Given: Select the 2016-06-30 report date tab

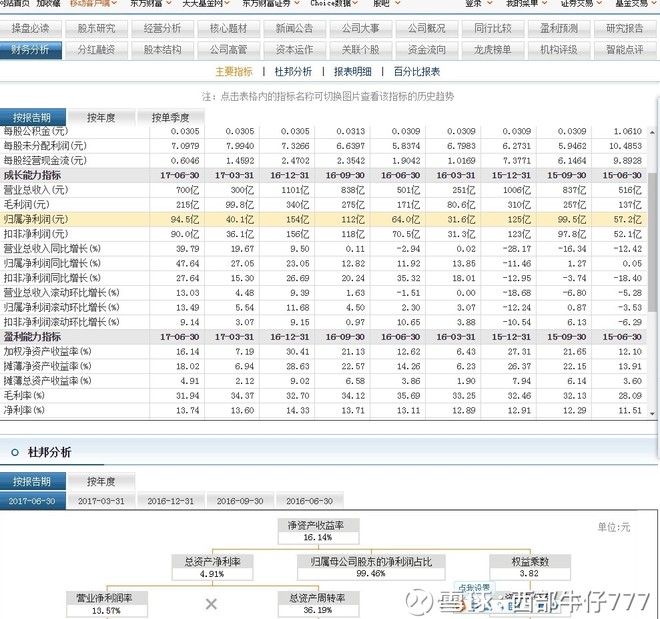Looking at the screenshot, I should 309,501.
